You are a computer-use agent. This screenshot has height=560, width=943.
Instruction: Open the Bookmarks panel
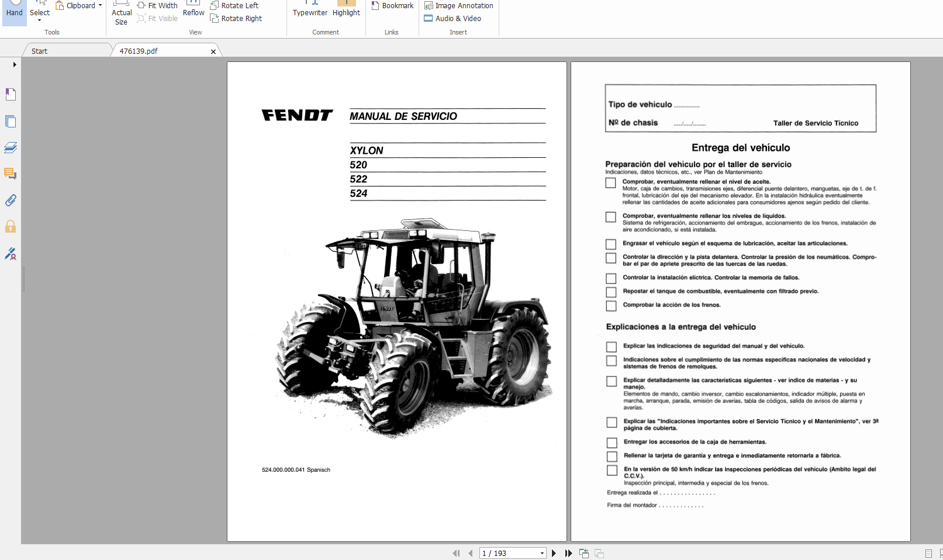10,94
